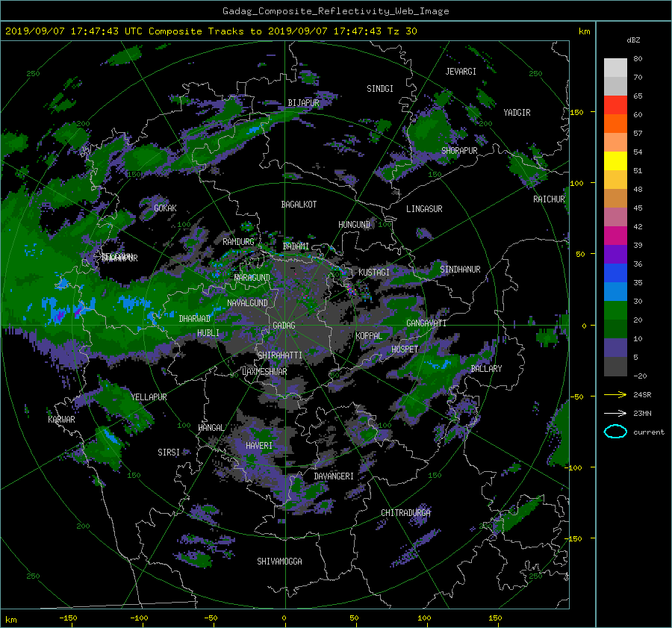Image resolution: width=672 pixels, height=628 pixels.
Task: Click the 150 tick on right axis
Action: (576, 112)
